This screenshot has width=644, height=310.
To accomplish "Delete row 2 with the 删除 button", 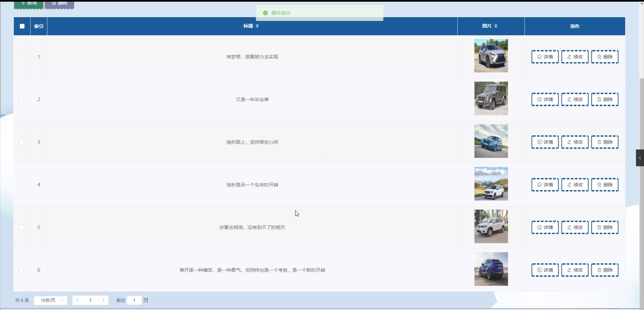I will pyautogui.click(x=605, y=99).
